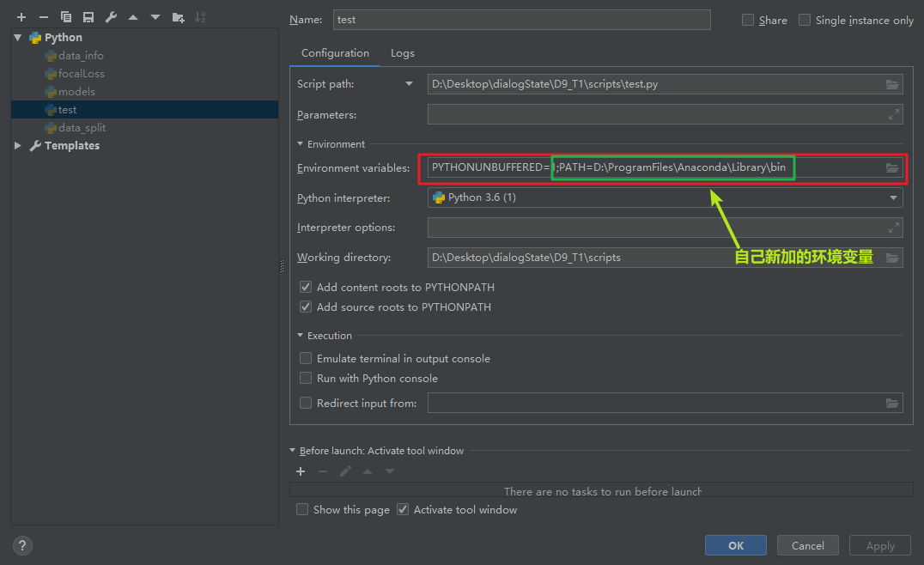
Task: Expand the Parameters field editor
Action: [894, 114]
